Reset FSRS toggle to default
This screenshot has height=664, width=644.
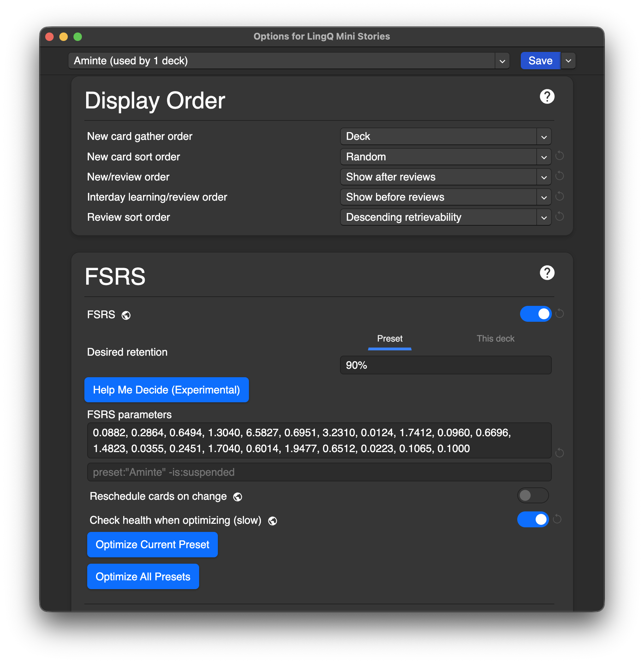(x=560, y=314)
